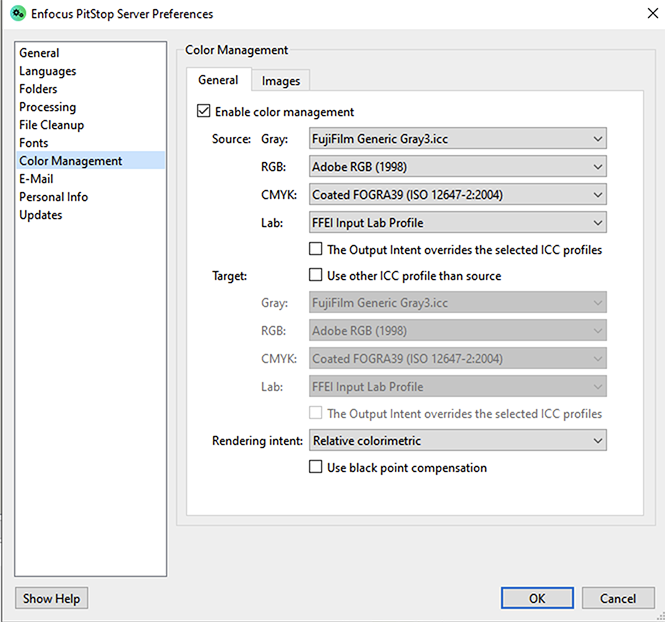665x622 pixels.
Task: Confirm settings with OK
Action: point(537,598)
